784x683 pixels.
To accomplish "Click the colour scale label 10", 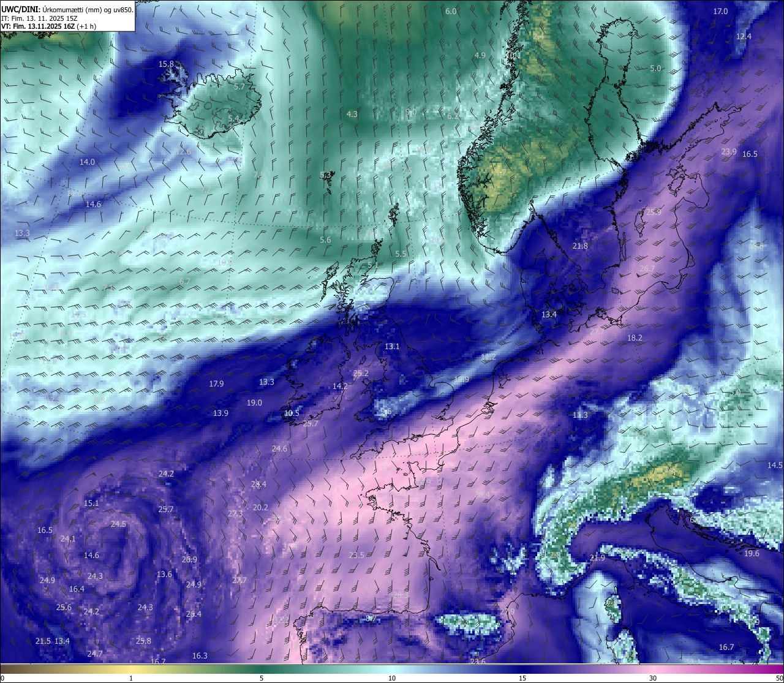I will [x=392, y=678].
